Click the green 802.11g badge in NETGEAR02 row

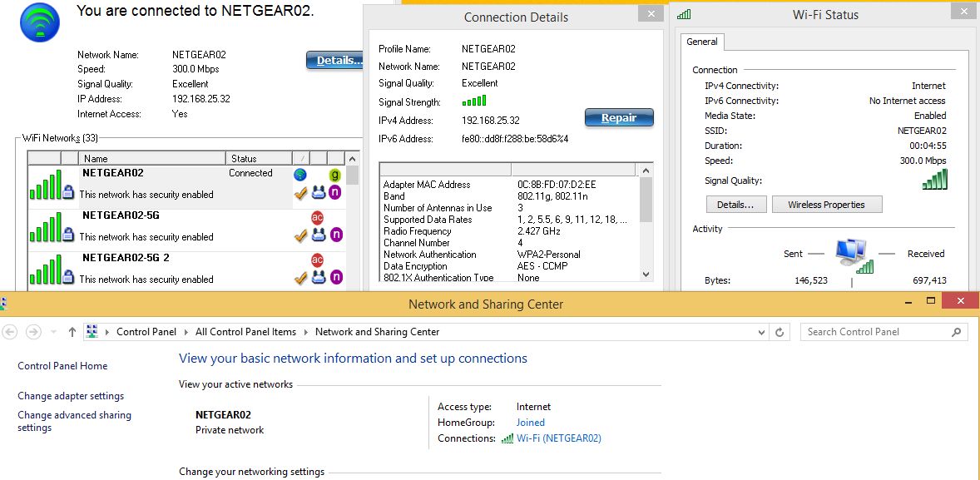click(335, 175)
